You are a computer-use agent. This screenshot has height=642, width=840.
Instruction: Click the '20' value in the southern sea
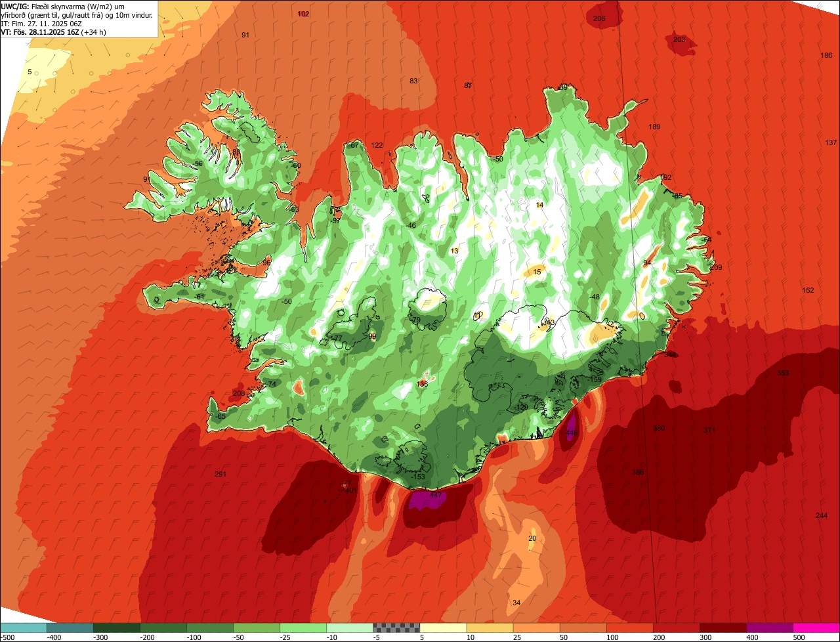pyautogui.click(x=532, y=538)
